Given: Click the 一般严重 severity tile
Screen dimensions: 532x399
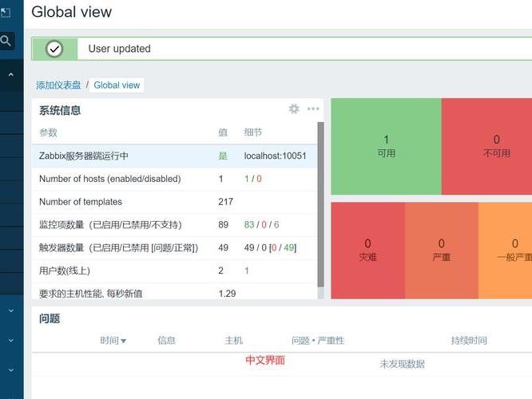Looking at the screenshot, I should click(x=505, y=251).
